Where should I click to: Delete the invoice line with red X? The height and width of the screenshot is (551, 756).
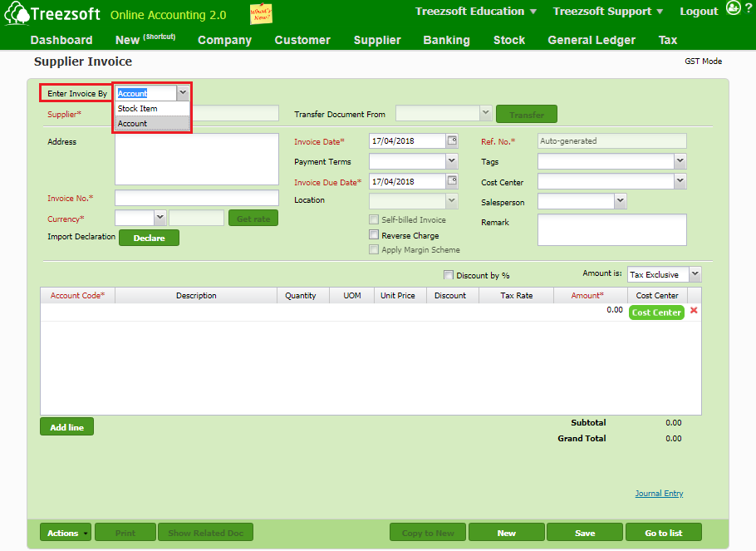[694, 310]
